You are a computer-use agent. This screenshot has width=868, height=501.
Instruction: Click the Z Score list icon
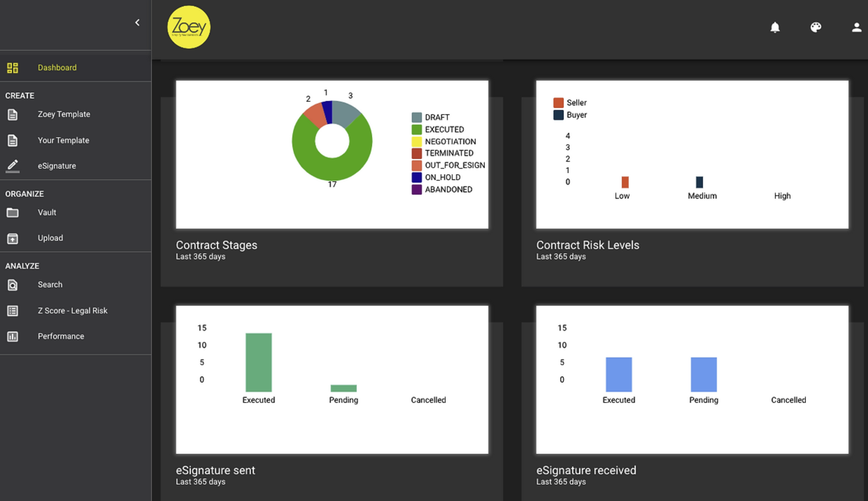pyautogui.click(x=13, y=311)
